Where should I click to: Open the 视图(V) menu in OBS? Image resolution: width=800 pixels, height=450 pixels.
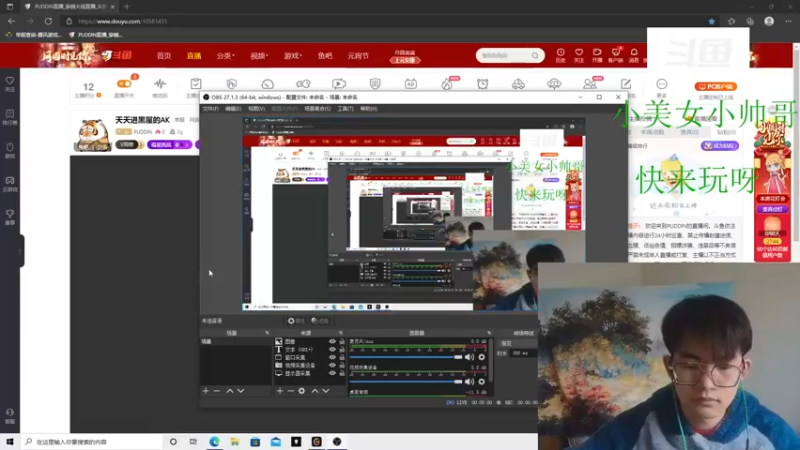pyautogui.click(x=257, y=109)
